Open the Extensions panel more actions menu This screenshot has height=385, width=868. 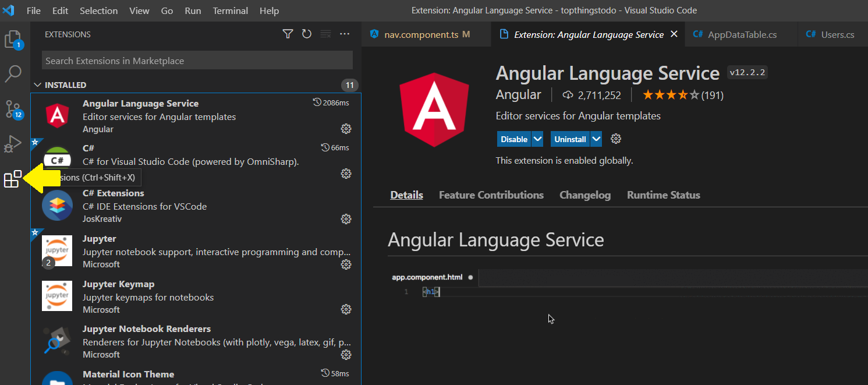click(x=345, y=34)
